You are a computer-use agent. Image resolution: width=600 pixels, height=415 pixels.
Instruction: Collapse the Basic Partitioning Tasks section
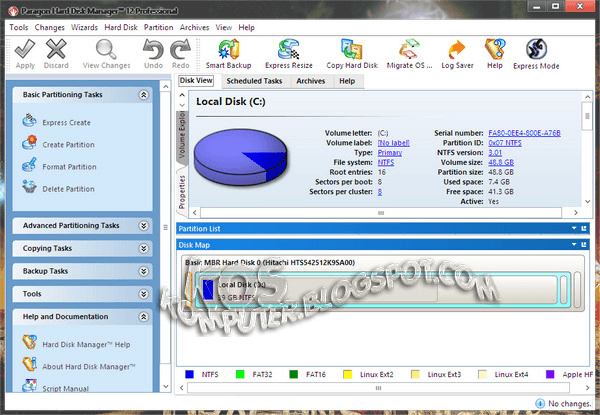click(x=144, y=95)
